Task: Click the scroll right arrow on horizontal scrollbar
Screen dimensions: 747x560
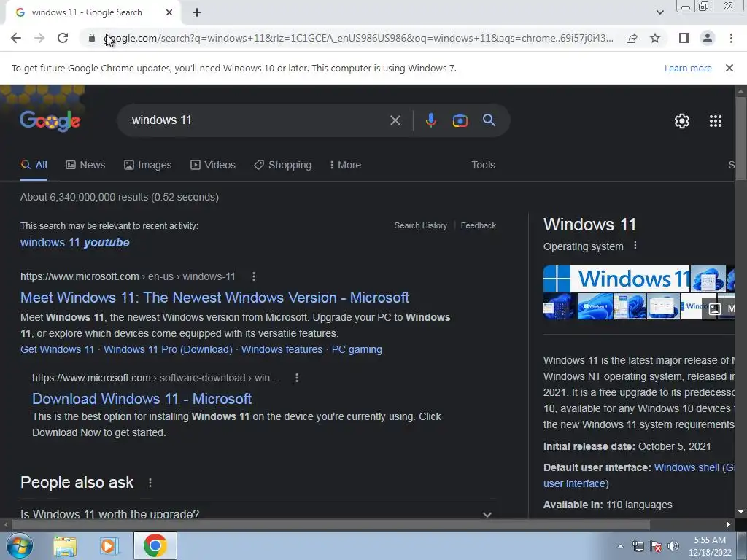Action: (x=729, y=525)
